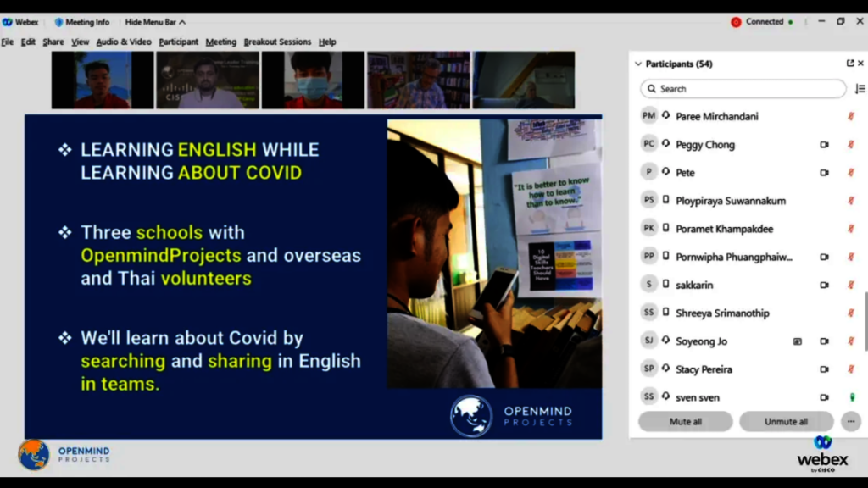Toggle Pete's muted microphone icon
The width and height of the screenshot is (868, 488).
coord(851,172)
